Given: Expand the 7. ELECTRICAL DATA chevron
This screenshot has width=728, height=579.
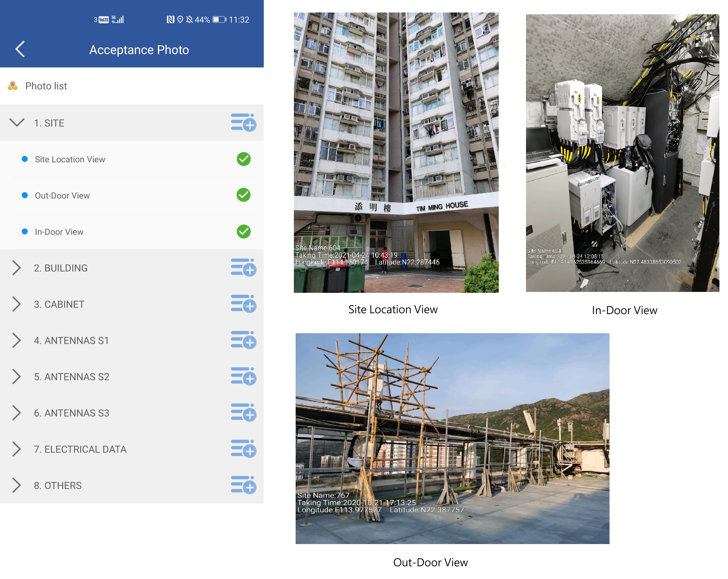Looking at the screenshot, I should click(16, 449).
